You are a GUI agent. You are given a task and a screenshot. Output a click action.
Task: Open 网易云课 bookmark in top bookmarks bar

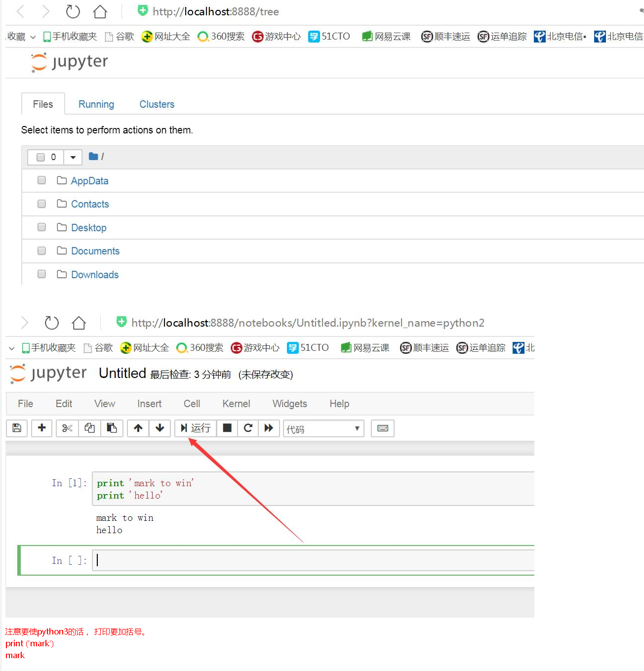[386, 37]
